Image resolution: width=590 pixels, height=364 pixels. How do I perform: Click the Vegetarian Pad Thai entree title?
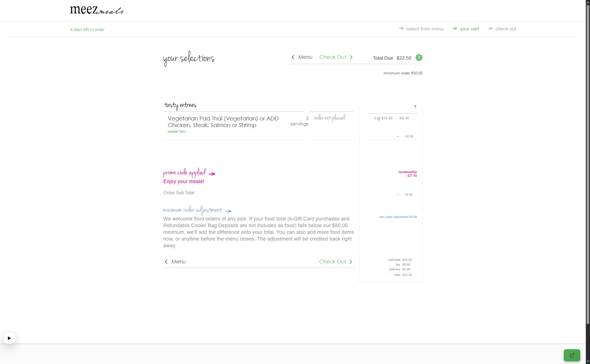(x=223, y=122)
